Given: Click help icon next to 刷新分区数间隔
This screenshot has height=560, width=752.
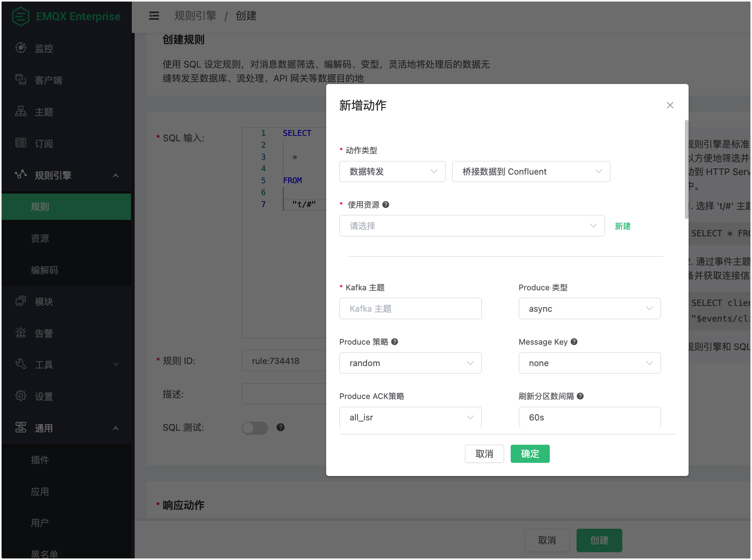Looking at the screenshot, I should tap(580, 396).
